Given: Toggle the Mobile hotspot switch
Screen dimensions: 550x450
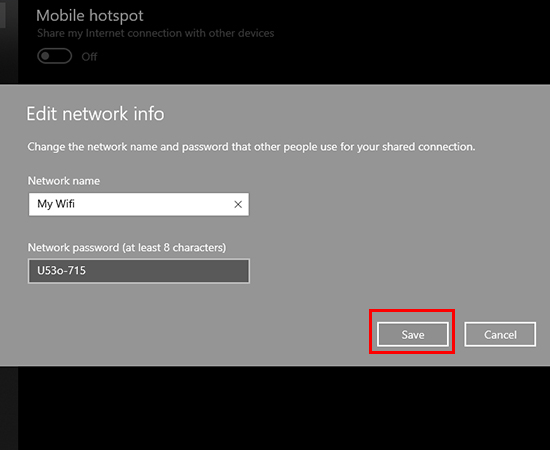Looking at the screenshot, I should 55,56.
